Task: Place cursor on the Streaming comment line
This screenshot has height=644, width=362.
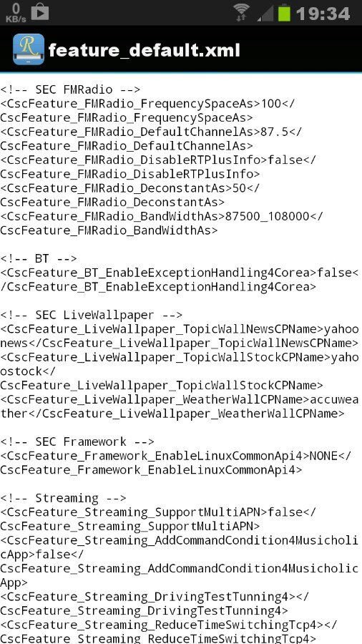Action: point(63,497)
